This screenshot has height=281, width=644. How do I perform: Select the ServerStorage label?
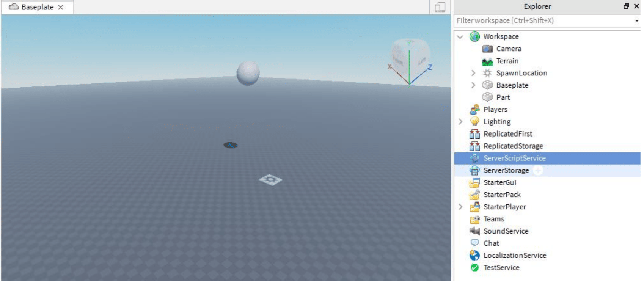click(x=506, y=170)
